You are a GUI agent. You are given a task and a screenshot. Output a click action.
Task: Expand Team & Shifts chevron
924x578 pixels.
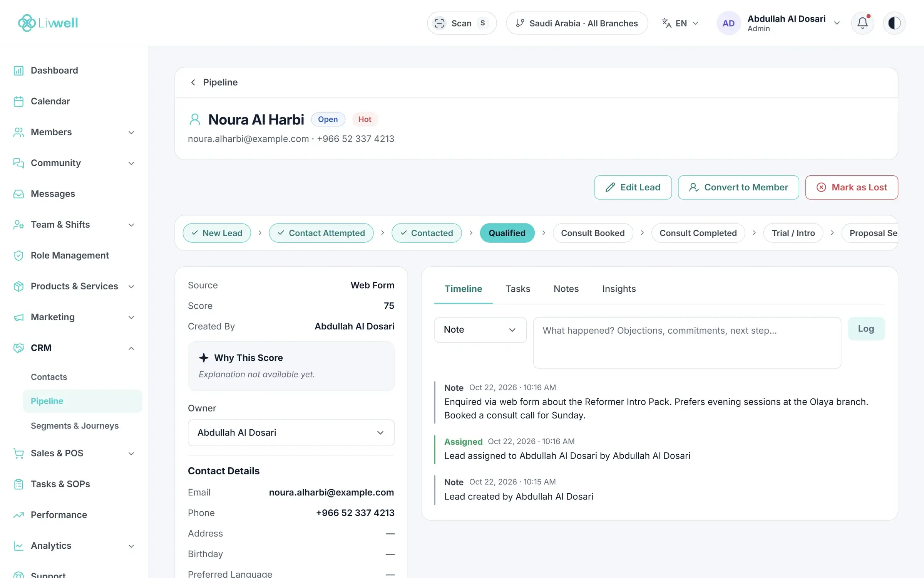pyautogui.click(x=131, y=225)
